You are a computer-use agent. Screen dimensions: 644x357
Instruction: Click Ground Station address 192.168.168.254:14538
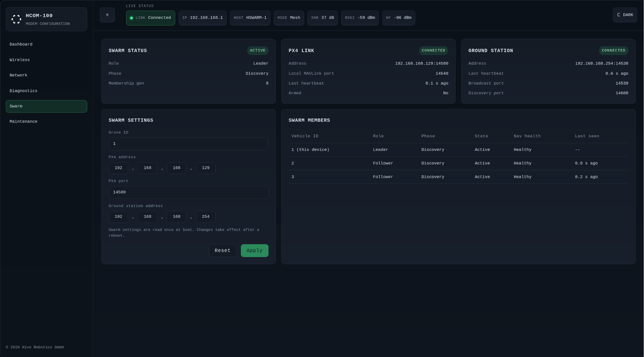(602, 63)
